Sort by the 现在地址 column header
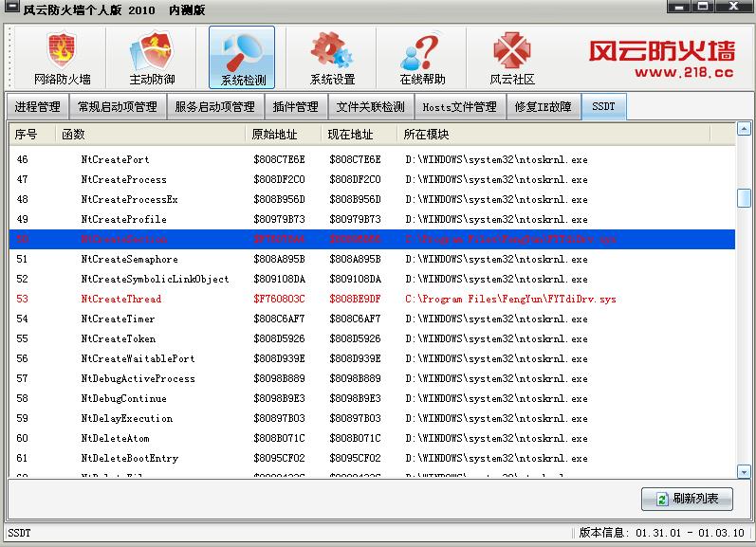The image size is (756, 547). (x=360, y=134)
